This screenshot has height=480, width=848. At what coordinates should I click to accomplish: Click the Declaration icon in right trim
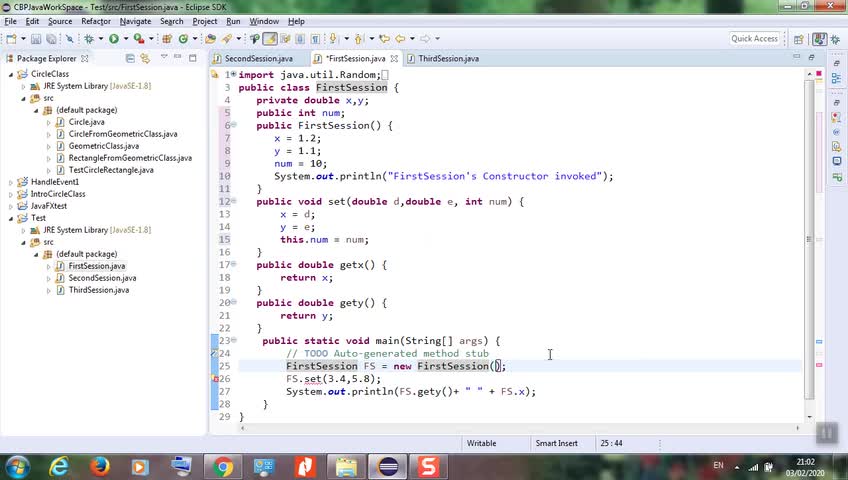[x=837, y=146]
